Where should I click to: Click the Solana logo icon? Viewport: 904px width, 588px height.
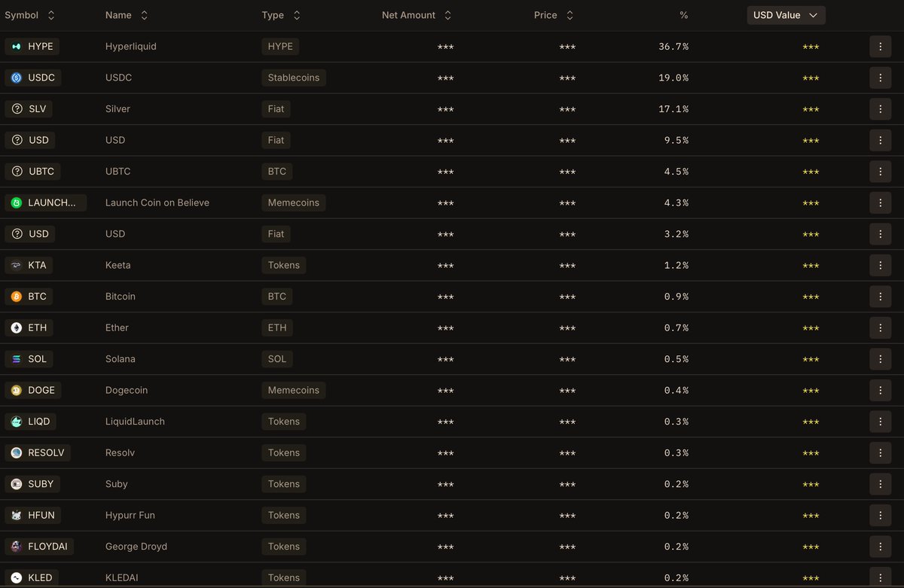17,359
